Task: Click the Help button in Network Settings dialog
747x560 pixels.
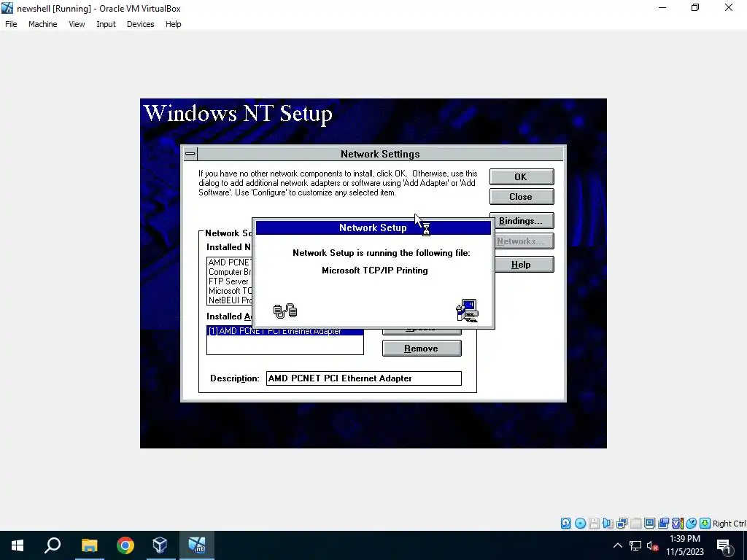Action: click(524, 265)
